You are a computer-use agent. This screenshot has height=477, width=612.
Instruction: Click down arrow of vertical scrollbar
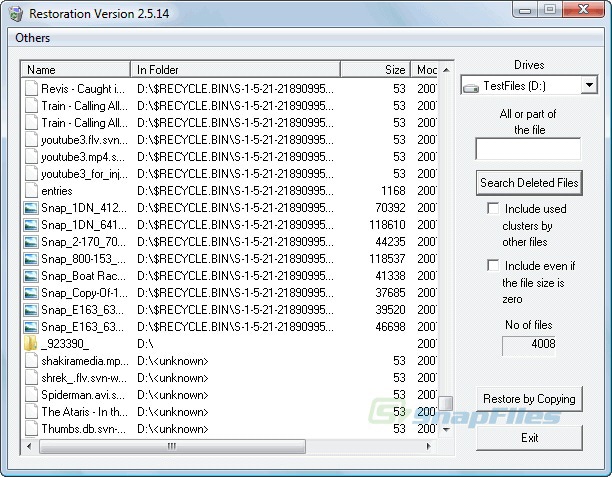tap(446, 429)
